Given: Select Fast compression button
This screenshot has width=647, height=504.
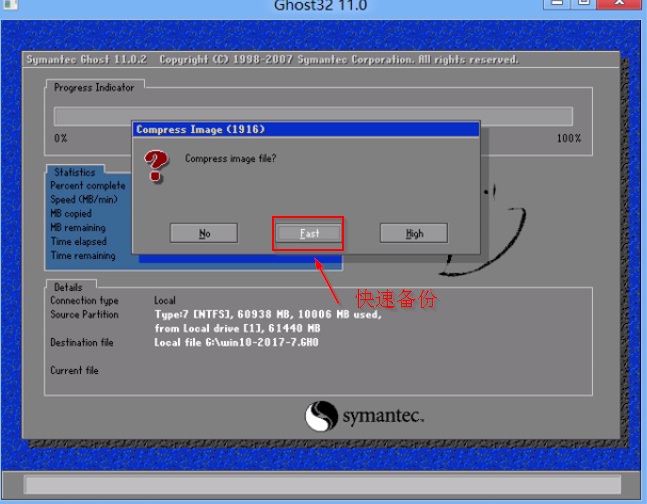Looking at the screenshot, I should [x=309, y=233].
